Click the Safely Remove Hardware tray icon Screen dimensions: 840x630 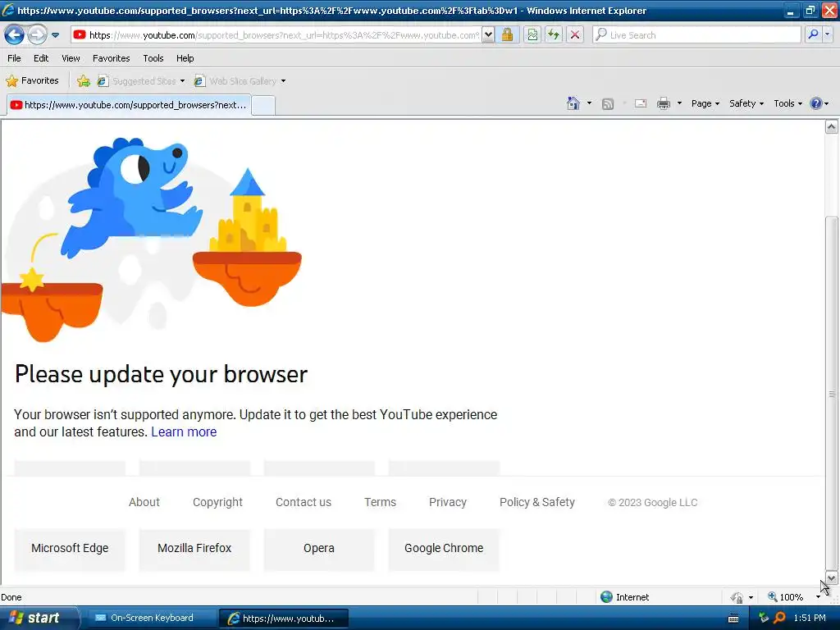point(764,618)
